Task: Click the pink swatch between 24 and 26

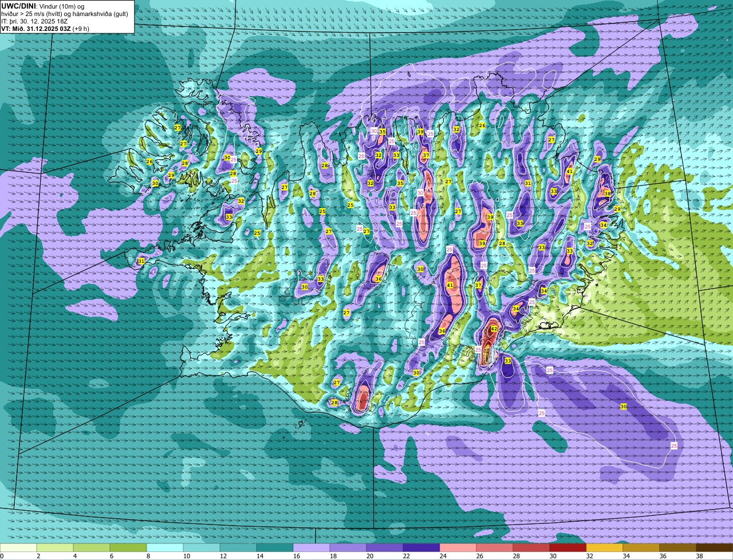Action: pyautogui.click(x=458, y=547)
